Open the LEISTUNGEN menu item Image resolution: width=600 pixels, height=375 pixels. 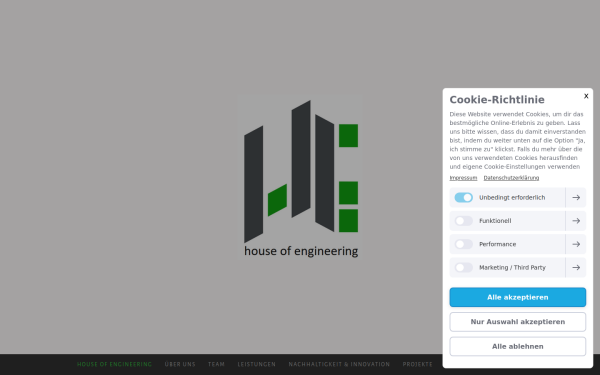click(256, 364)
